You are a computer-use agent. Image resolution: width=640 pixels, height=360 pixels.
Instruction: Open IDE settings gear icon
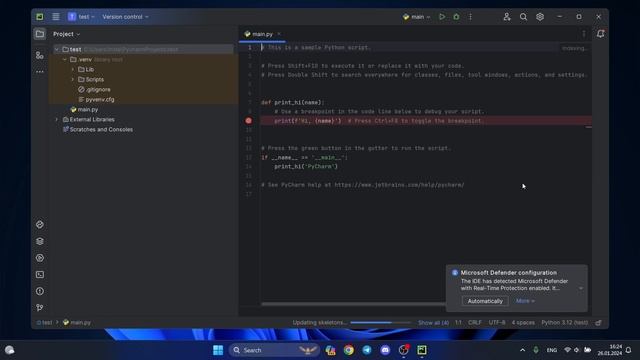[x=540, y=17]
